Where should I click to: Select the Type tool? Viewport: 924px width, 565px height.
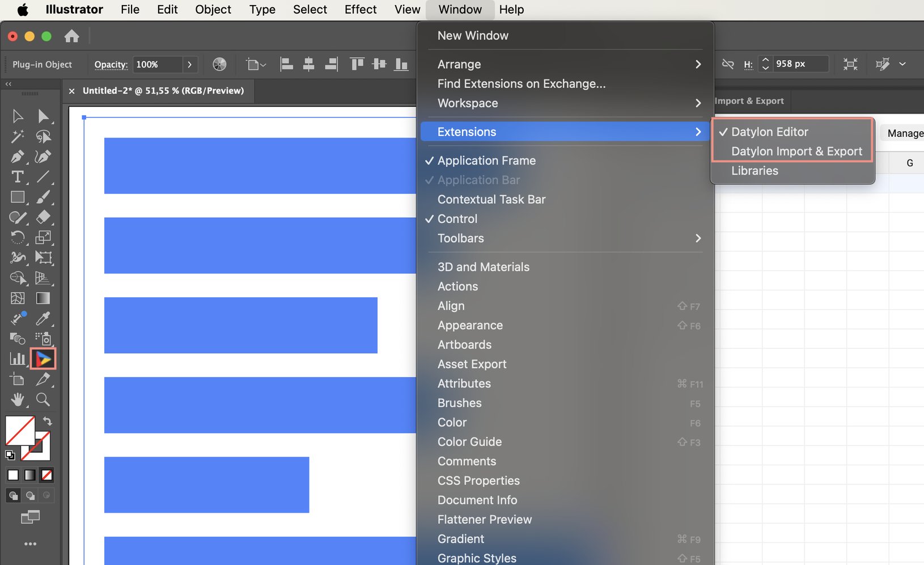pyautogui.click(x=18, y=177)
